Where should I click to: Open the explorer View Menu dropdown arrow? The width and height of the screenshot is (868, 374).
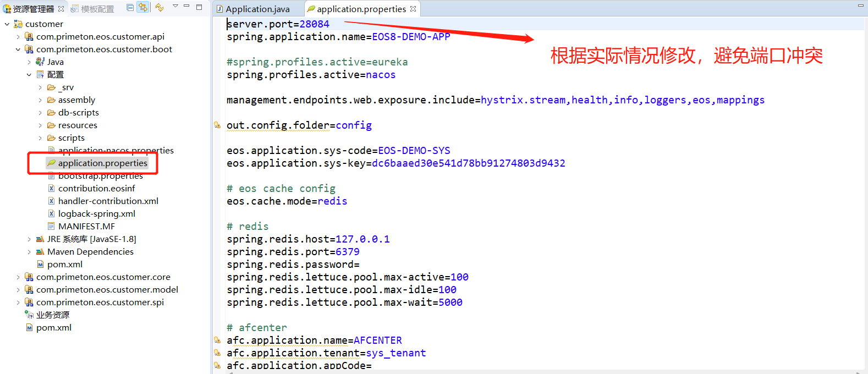coord(175,6)
